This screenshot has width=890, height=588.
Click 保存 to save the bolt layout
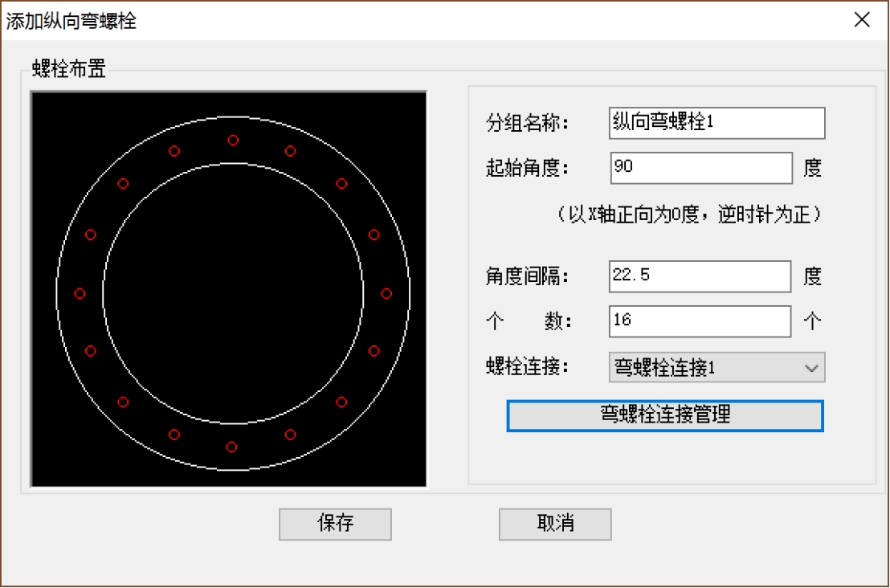pyautogui.click(x=334, y=524)
